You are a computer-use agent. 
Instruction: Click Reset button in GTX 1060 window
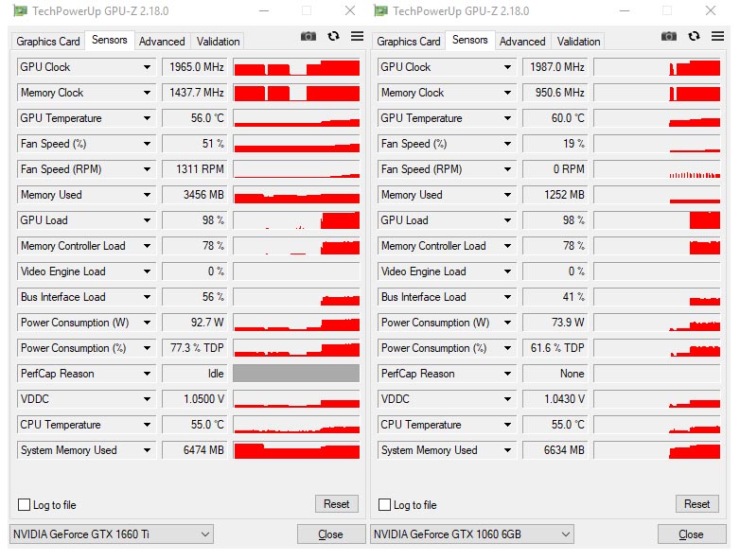(x=697, y=504)
